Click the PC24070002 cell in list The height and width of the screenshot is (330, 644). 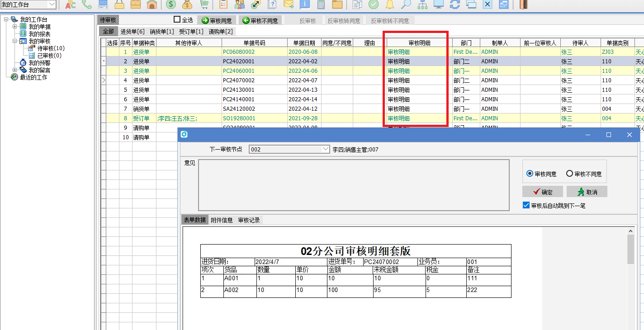point(254,80)
